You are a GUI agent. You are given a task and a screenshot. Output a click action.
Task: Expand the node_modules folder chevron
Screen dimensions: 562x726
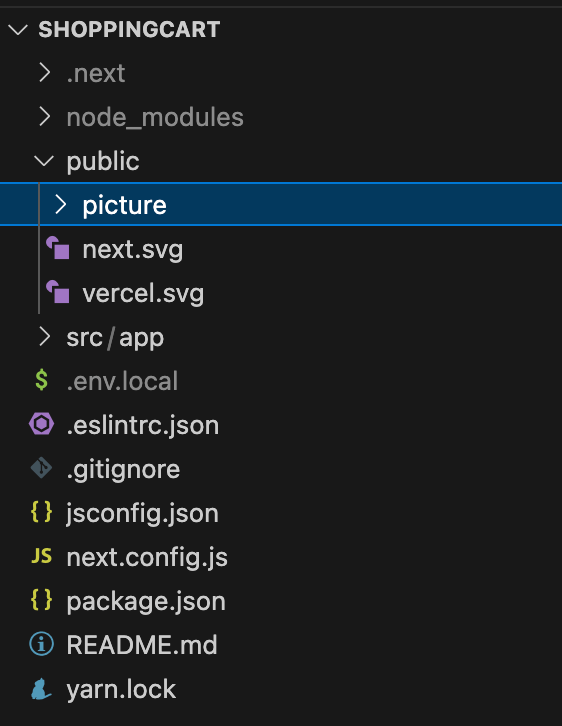click(x=44, y=117)
